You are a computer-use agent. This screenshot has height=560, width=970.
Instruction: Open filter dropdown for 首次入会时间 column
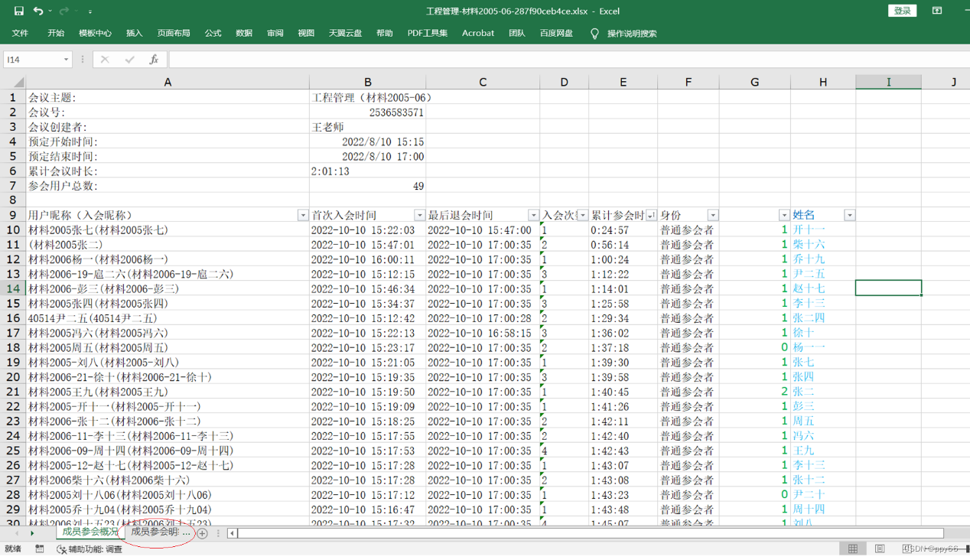419,216
